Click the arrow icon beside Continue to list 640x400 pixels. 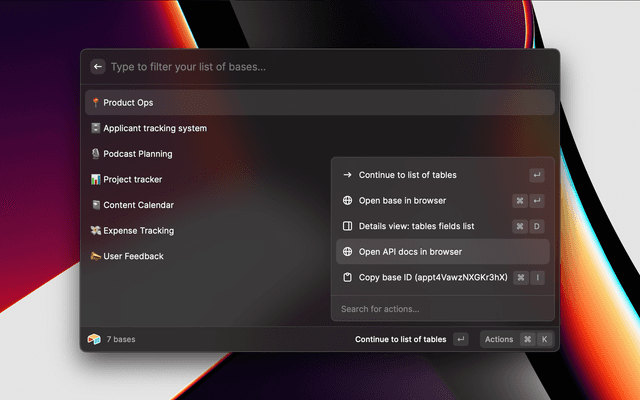tap(347, 175)
